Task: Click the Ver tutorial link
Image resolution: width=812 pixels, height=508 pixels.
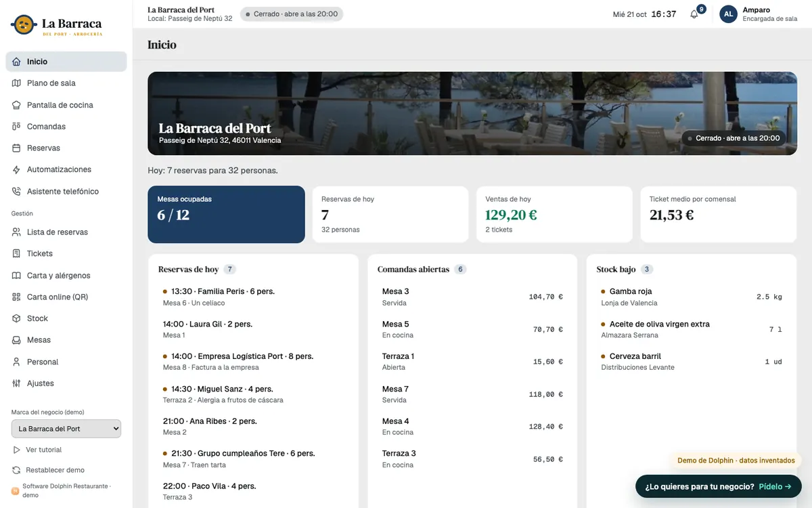Action: pyautogui.click(x=43, y=450)
